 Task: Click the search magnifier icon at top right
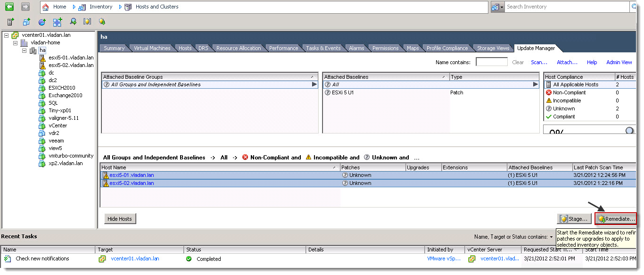click(x=633, y=7)
